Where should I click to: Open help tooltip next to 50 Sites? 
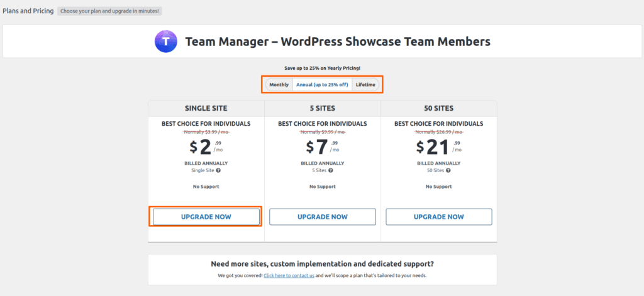[448, 170]
